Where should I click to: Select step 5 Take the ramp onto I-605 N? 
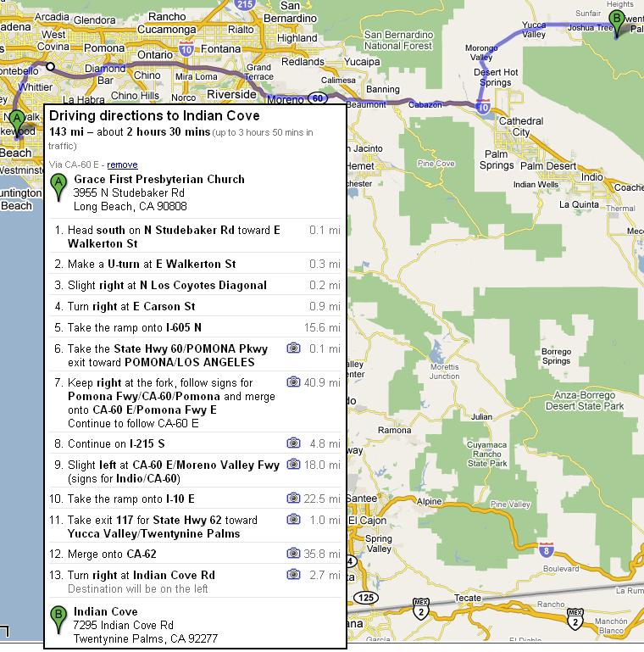pyautogui.click(x=195, y=327)
